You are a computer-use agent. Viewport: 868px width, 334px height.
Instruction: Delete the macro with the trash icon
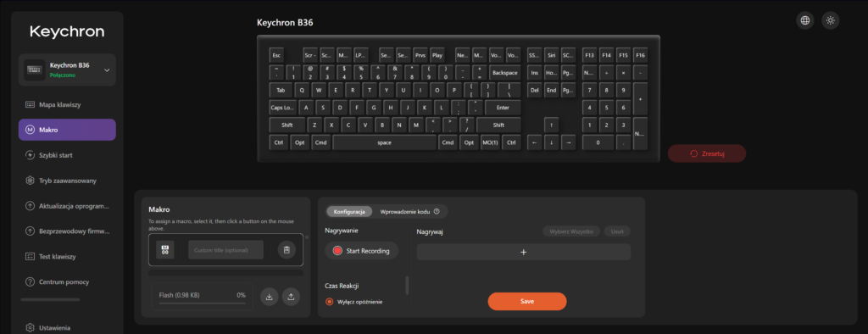(287, 250)
